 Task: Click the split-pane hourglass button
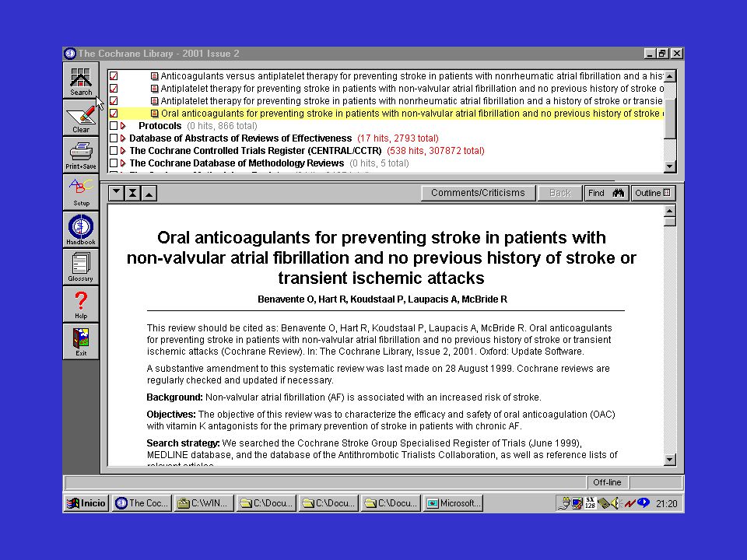click(132, 193)
